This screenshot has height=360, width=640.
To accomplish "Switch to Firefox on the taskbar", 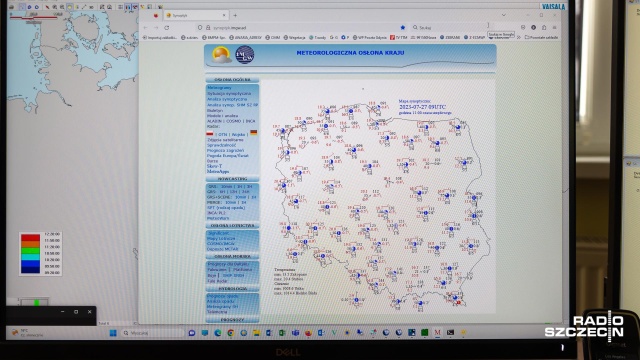I will pos(308,333).
